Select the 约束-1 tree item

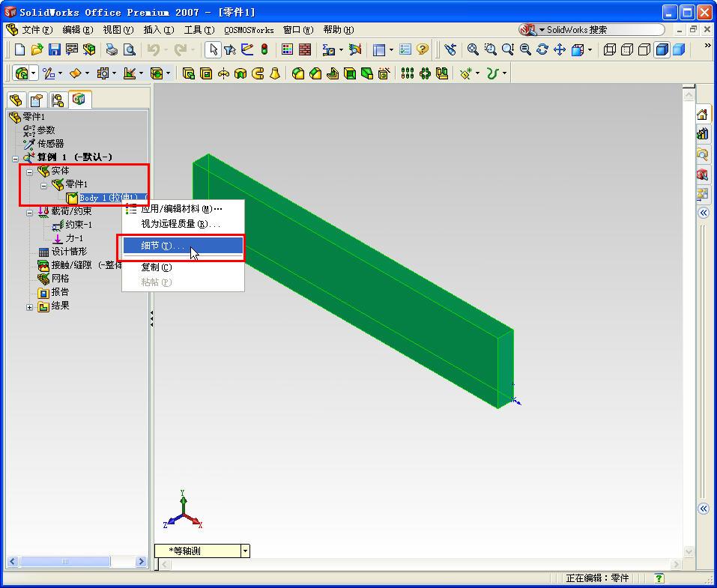tap(72, 225)
